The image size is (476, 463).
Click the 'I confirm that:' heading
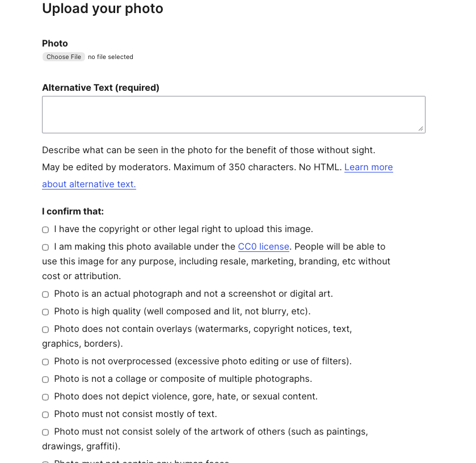(x=73, y=212)
